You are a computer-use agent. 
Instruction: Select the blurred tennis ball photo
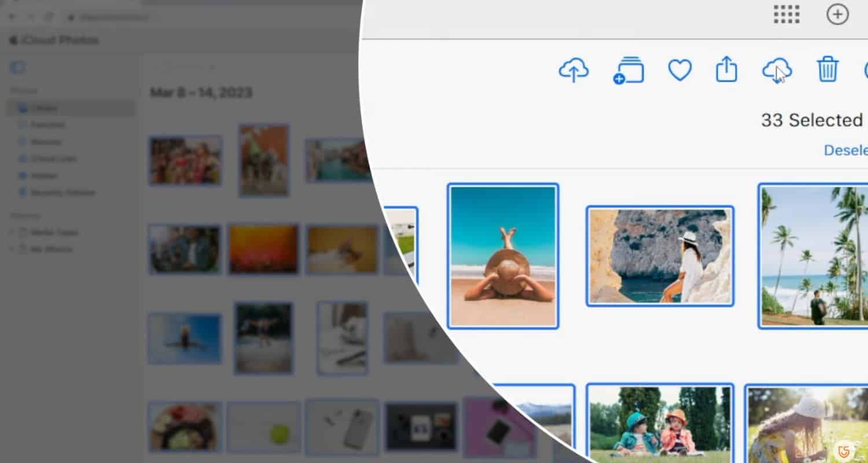[264, 427]
